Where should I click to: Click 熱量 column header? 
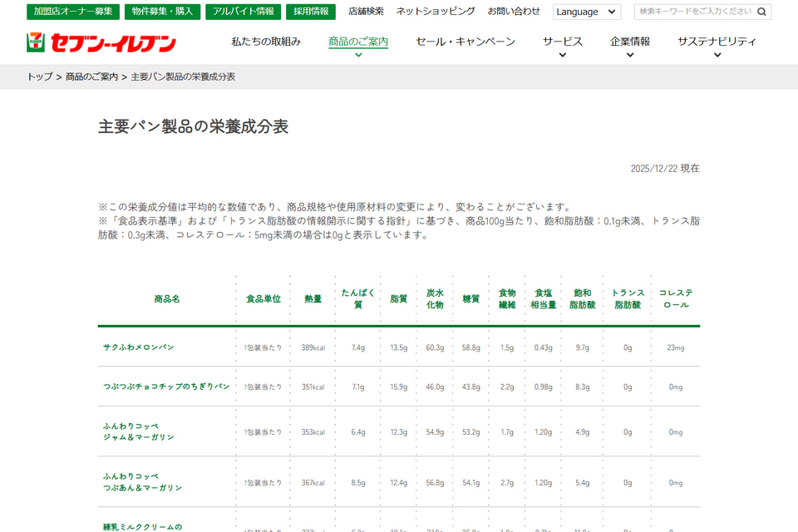pos(313,299)
